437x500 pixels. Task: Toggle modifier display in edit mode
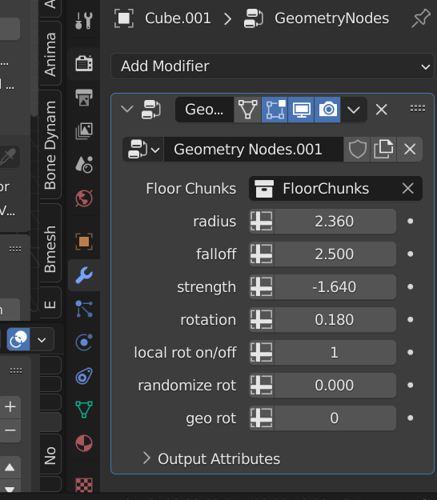[x=274, y=109]
